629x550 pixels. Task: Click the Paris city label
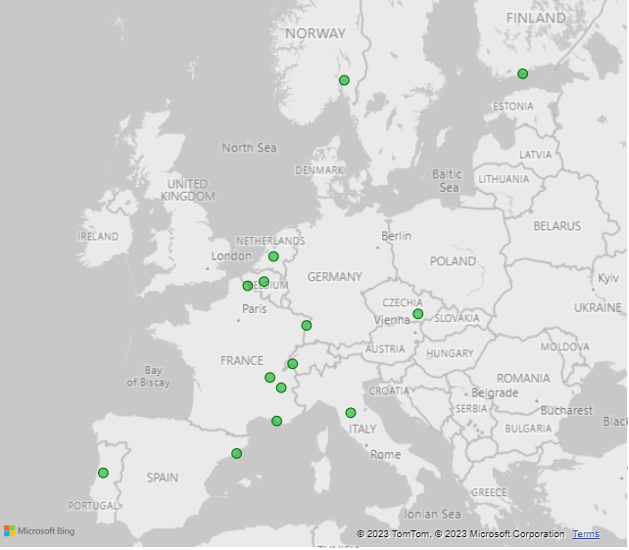point(254,309)
